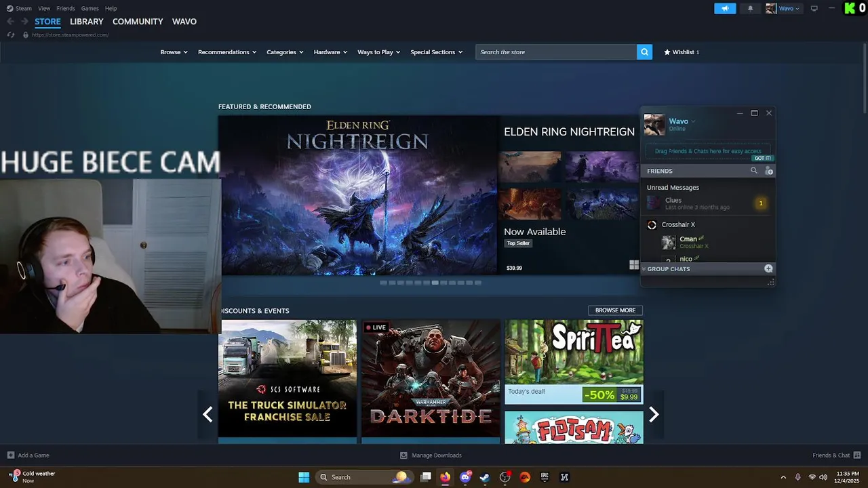
Task: Click the add friend icon
Action: [x=769, y=171]
